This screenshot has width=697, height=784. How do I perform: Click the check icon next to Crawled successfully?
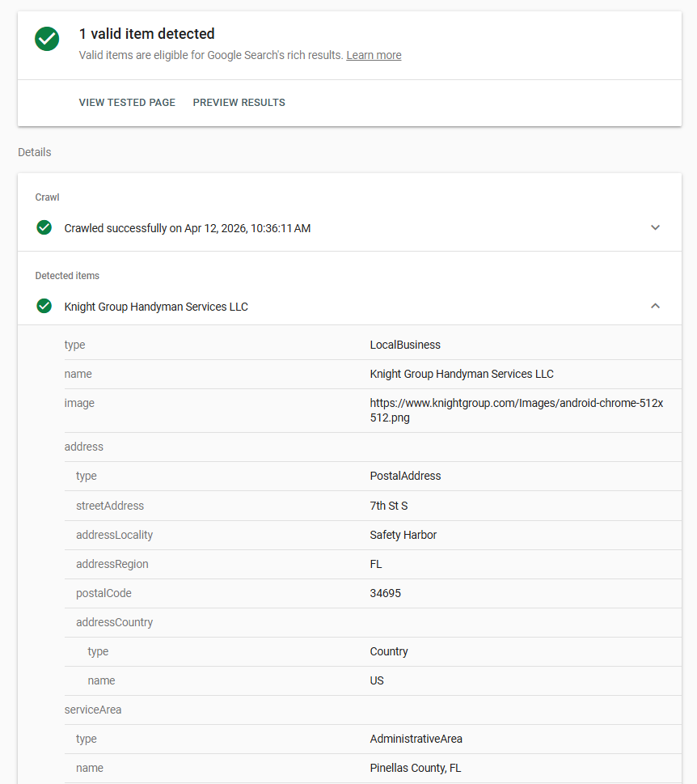coord(44,227)
